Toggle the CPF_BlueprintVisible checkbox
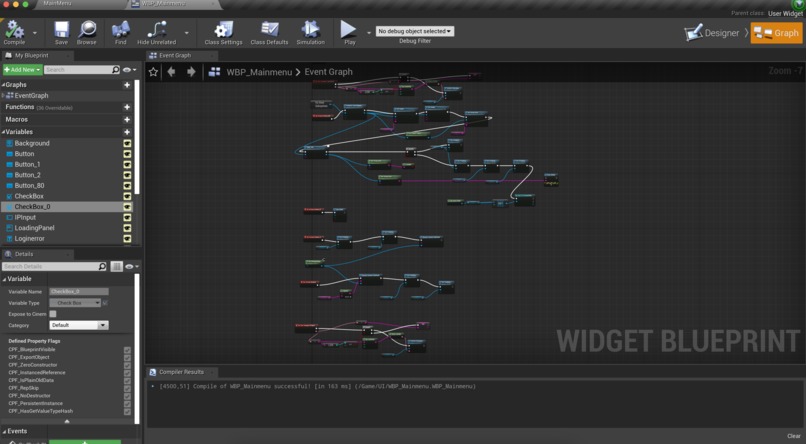806x444 pixels. (x=127, y=350)
